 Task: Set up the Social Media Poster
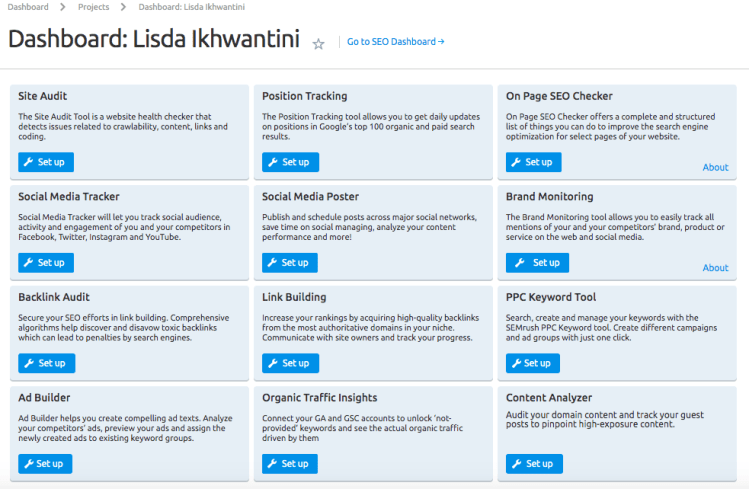[290, 263]
